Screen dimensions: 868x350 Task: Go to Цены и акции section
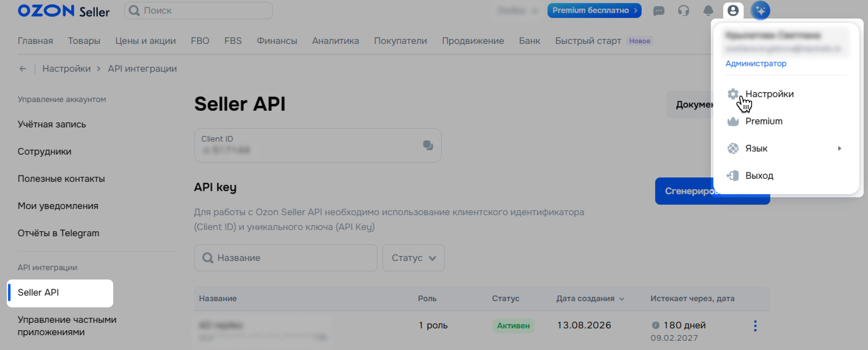(146, 41)
